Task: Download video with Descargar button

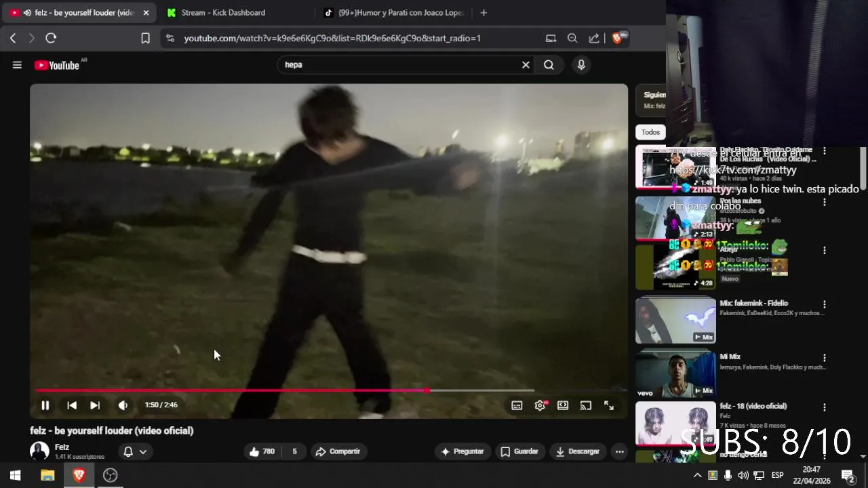Action: pyautogui.click(x=578, y=451)
